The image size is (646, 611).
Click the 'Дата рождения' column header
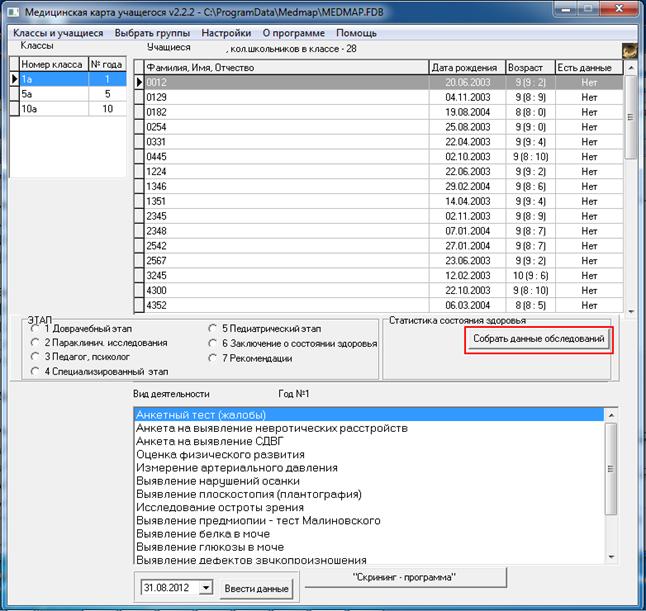466,67
